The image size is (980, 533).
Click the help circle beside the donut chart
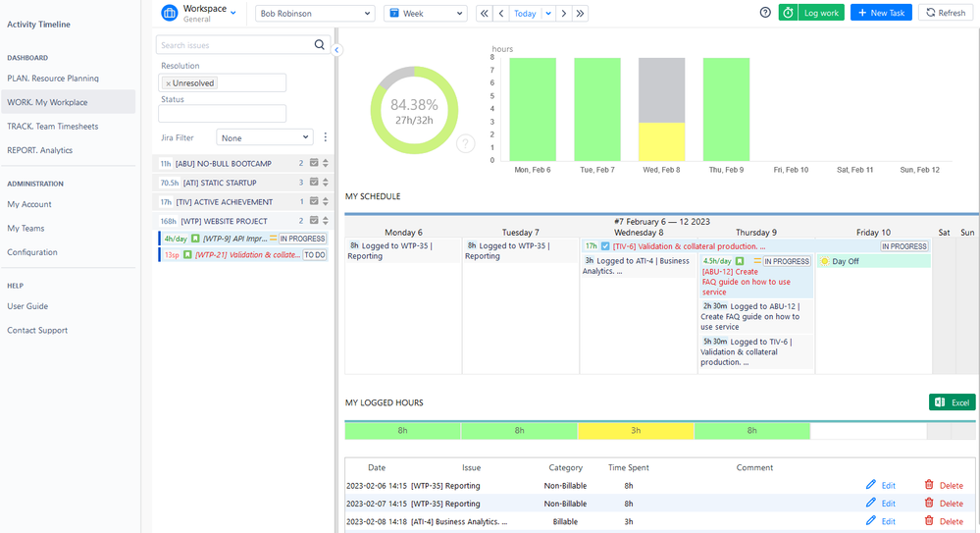coord(465,144)
